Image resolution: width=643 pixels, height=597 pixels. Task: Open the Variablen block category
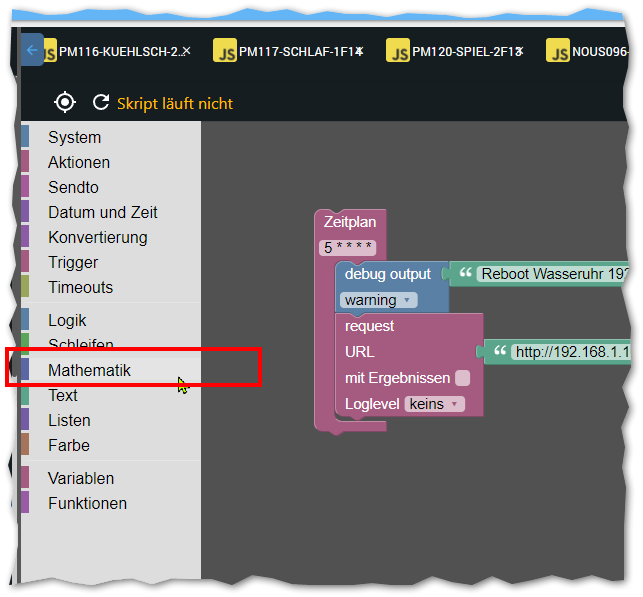pos(81,478)
